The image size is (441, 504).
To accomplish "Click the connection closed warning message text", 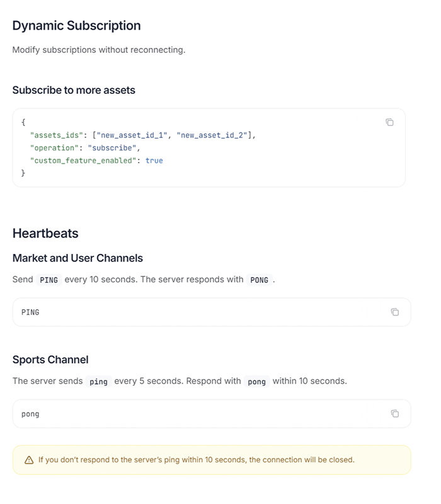I will point(196,460).
